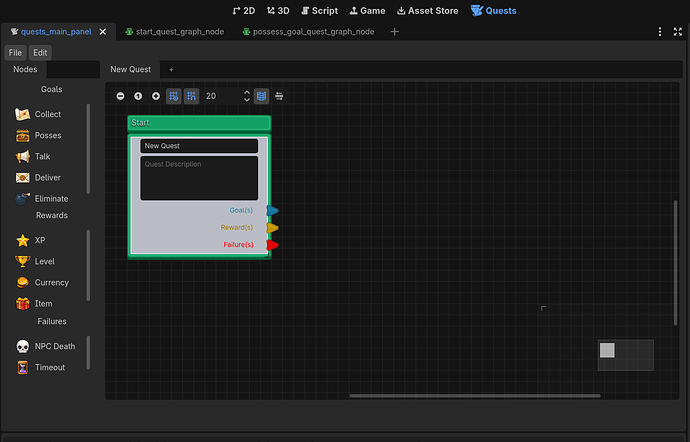This screenshot has width=690, height=442.
Task: Click the Quest Description text field
Action: 199,178
